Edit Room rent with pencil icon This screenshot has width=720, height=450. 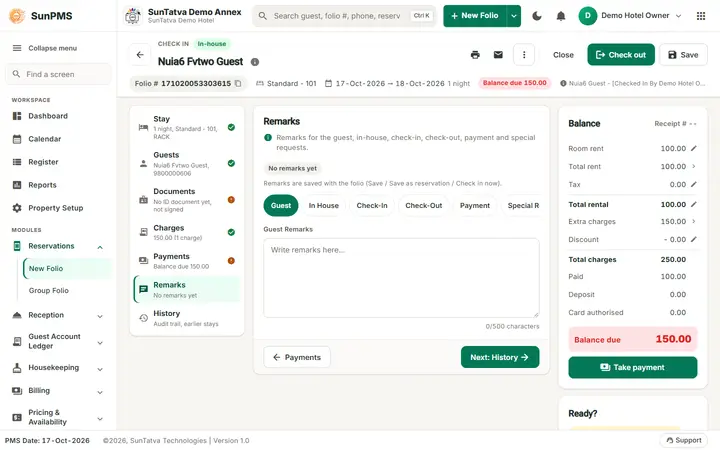[694, 148]
